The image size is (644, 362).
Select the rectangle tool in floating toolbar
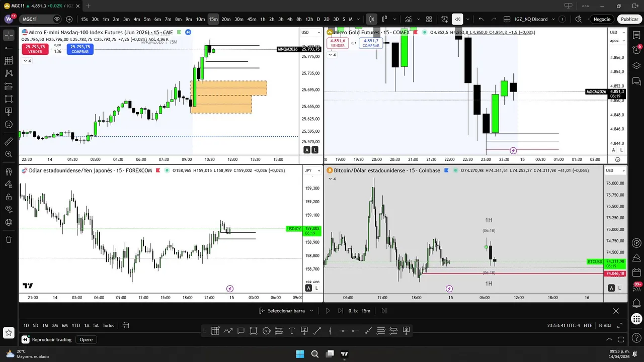tap(254, 331)
